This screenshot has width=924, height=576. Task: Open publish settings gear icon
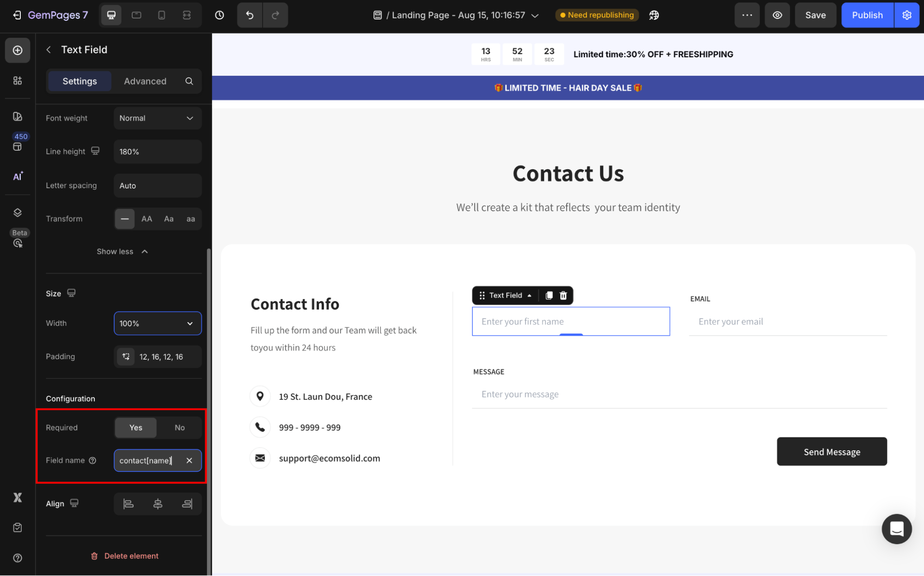pyautogui.click(x=906, y=15)
